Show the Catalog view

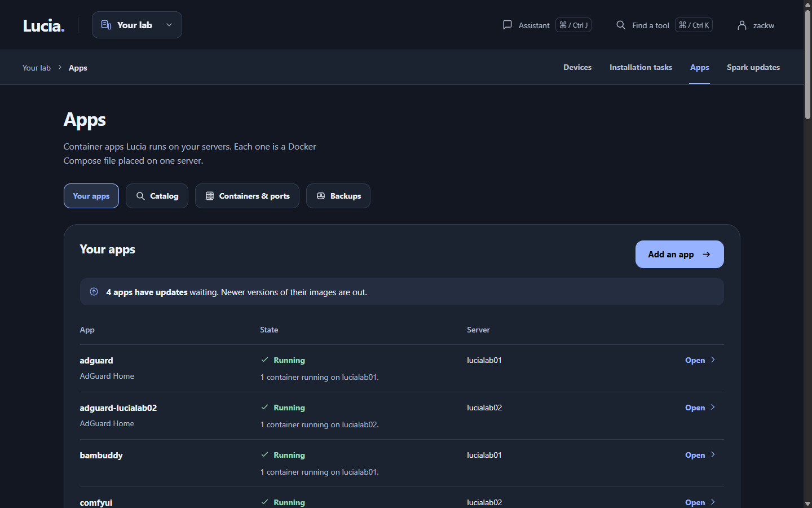point(157,196)
